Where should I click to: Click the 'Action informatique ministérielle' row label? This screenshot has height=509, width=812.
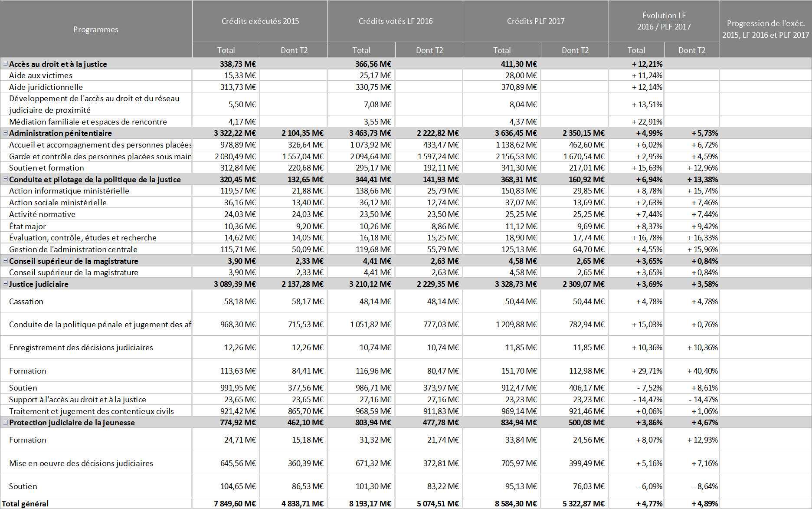[69, 191]
